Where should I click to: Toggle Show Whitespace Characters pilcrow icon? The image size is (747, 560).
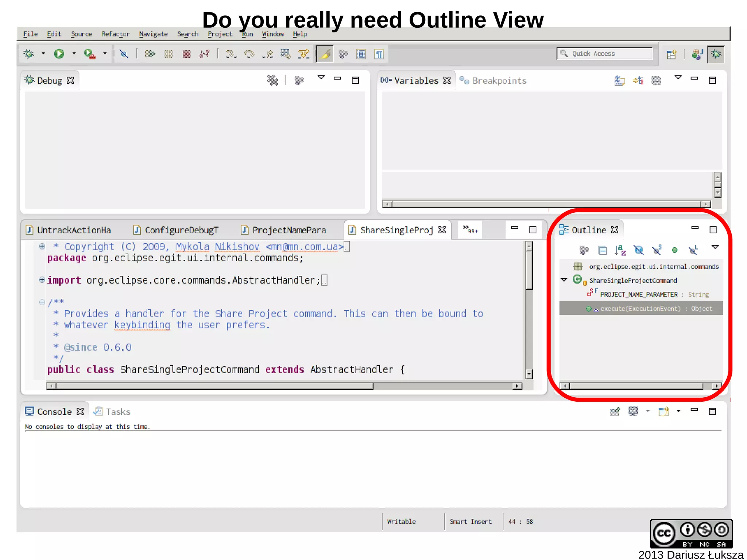click(379, 54)
